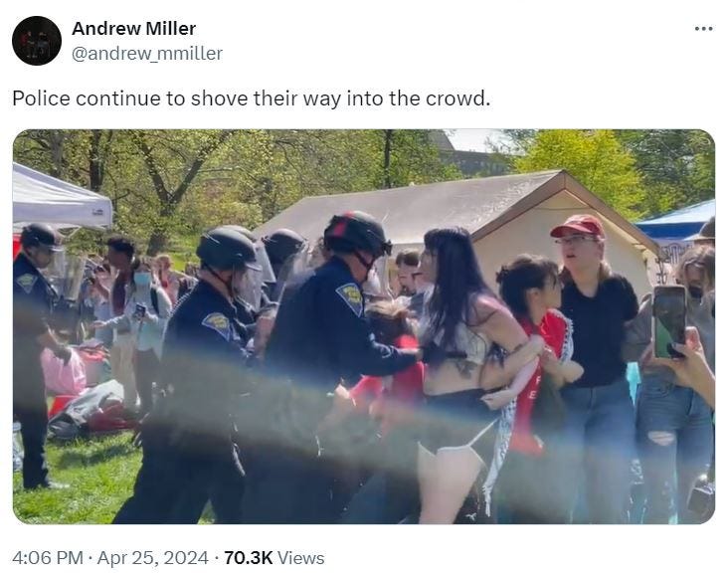Screen dimensions: 728x579
Task: Click the word "Police" in the tweet
Action: coord(41,98)
